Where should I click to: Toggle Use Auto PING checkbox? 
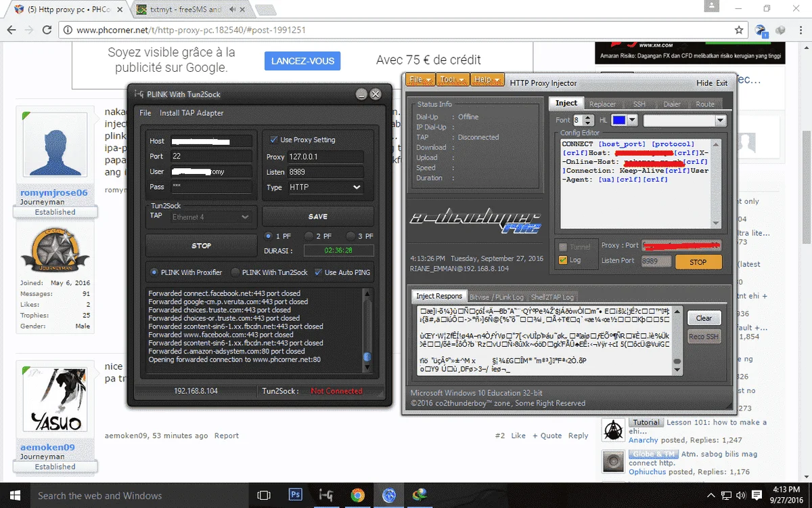click(318, 272)
